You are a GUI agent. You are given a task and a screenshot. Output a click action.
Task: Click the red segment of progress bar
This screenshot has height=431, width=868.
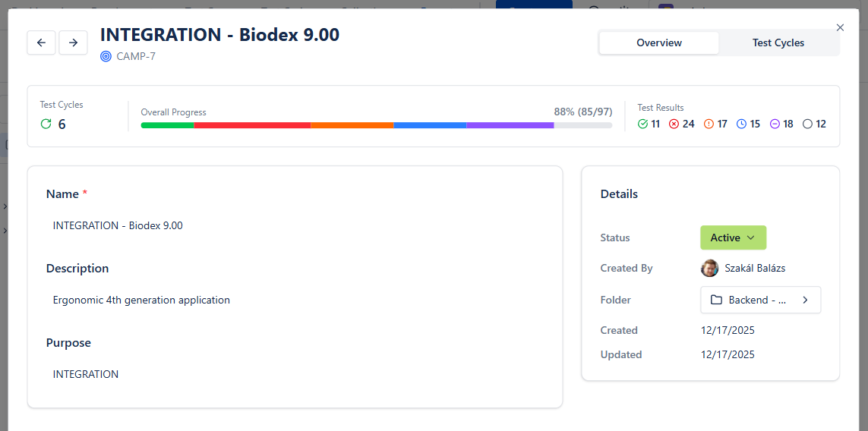[x=252, y=125]
